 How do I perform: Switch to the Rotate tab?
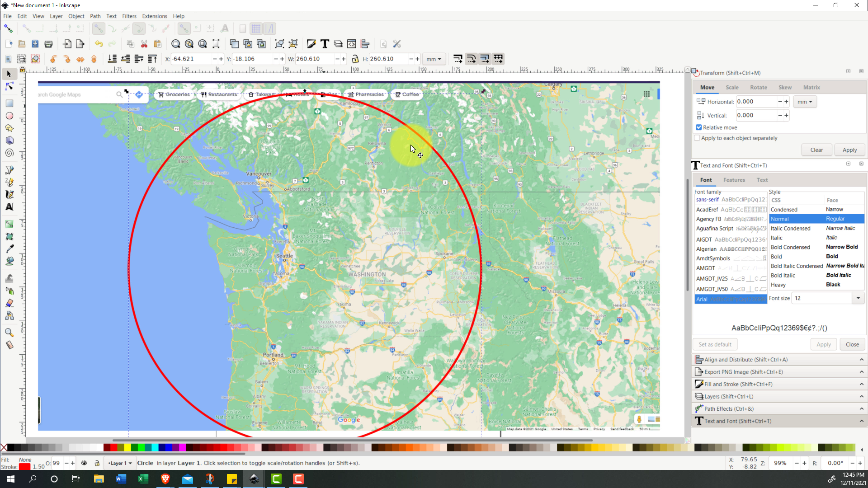tap(758, 88)
